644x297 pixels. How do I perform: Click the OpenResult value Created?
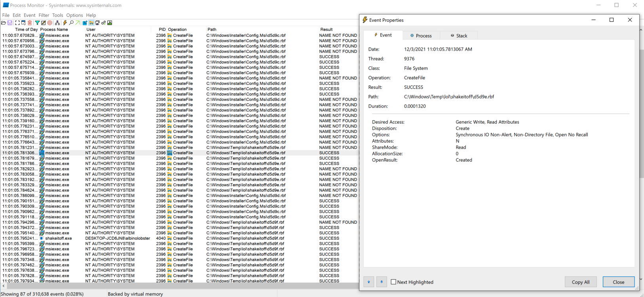coord(464,160)
